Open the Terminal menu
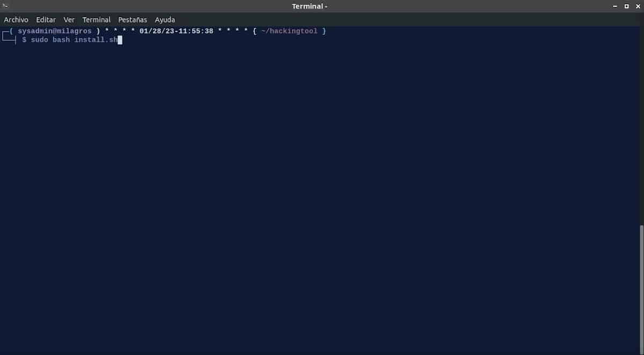Viewport: 644px width, 355px height. [97, 20]
